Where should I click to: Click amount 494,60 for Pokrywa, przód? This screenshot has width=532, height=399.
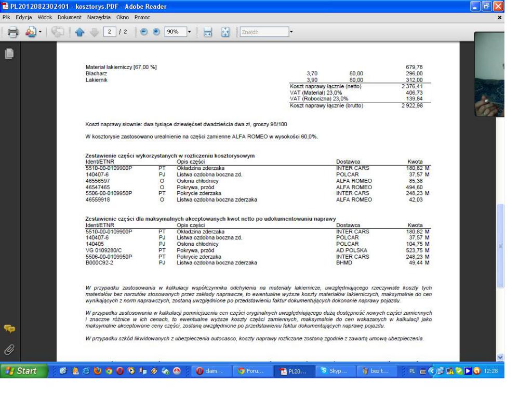coord(414,187)
